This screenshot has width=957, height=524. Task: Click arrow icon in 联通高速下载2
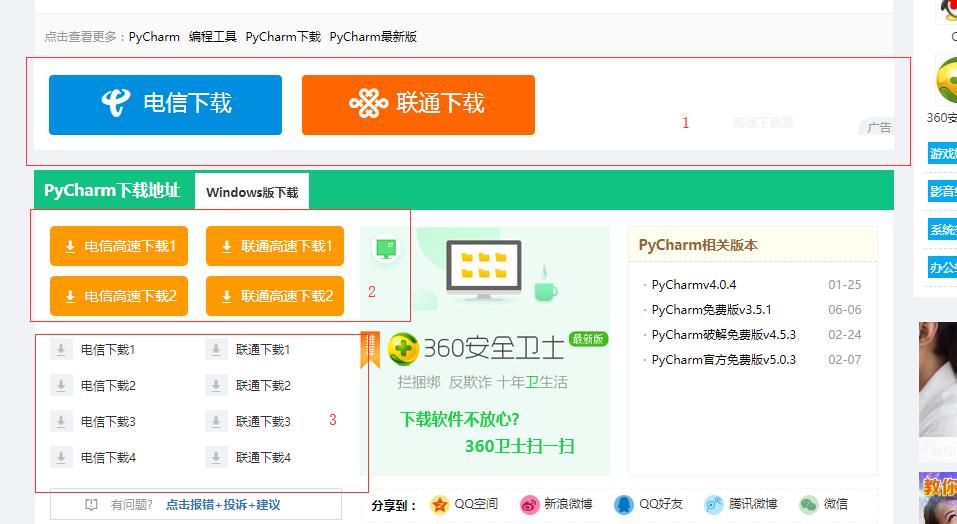pyautogui.click(x=226, y=296)
